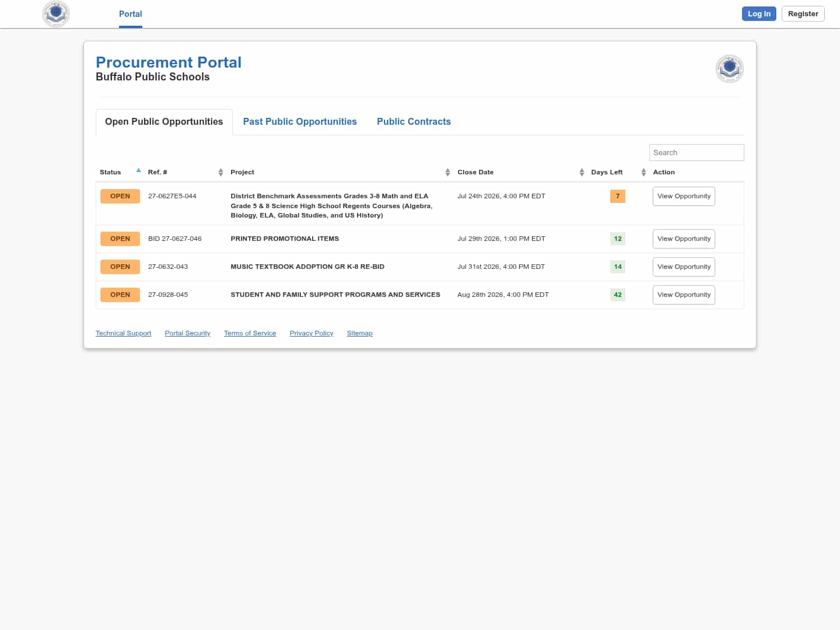Image resolution: width=840 pixels, height=630 pixels.
Task: Switch to the Public Contracts tab
Action: pos(414,121)
